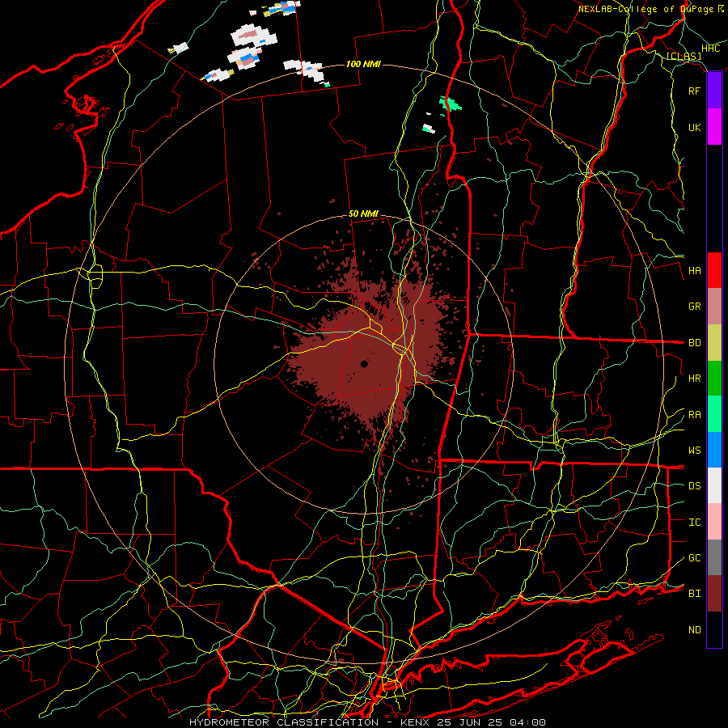The width and height of the screenshot is (728, 728).
Task: Click the brown BI legend color swatch
Action: point(714,594)
